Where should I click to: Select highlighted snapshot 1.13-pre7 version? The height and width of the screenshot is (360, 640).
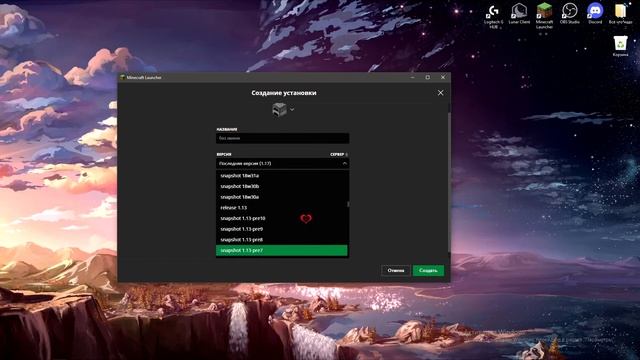tap(282, 250)
